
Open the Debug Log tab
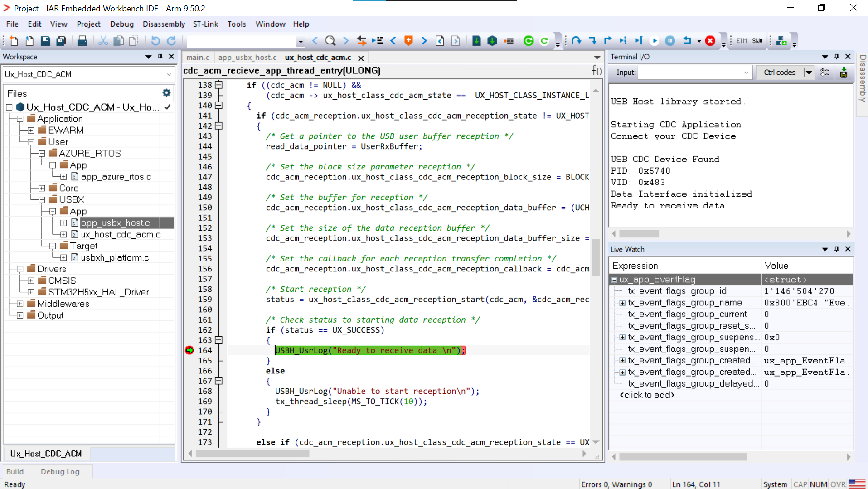(60, 471)
